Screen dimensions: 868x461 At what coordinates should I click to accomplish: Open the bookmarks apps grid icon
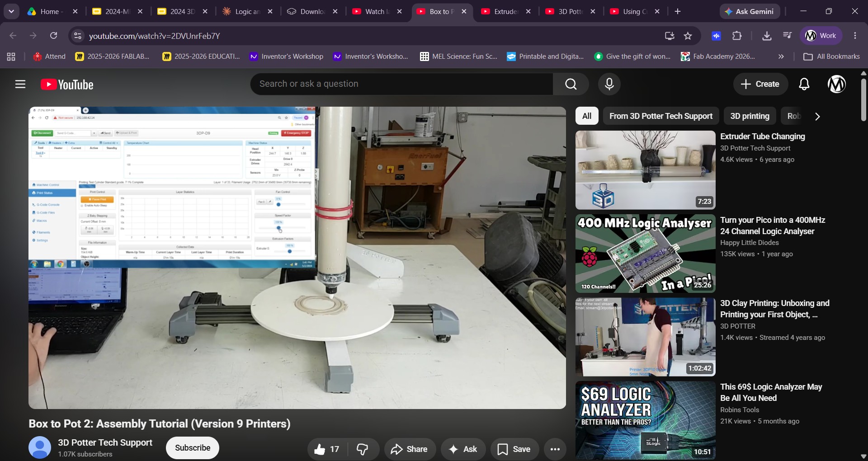click(x=11, y=56)
